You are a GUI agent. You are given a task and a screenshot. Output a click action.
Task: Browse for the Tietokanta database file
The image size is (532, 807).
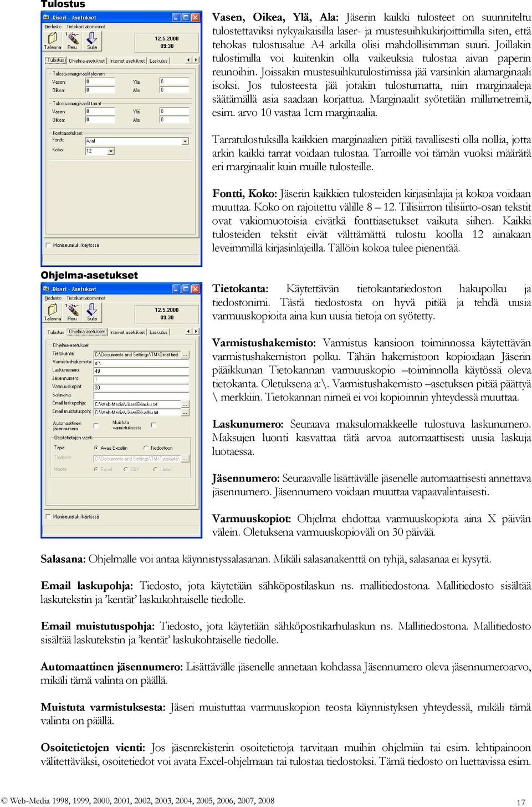(185, 354)
